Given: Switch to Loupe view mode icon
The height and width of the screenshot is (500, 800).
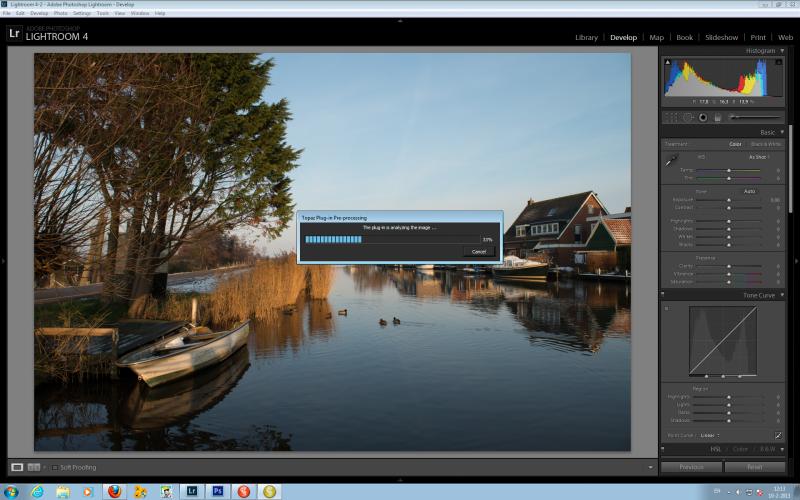Looking at the screenshot, I should click(17, 467).
